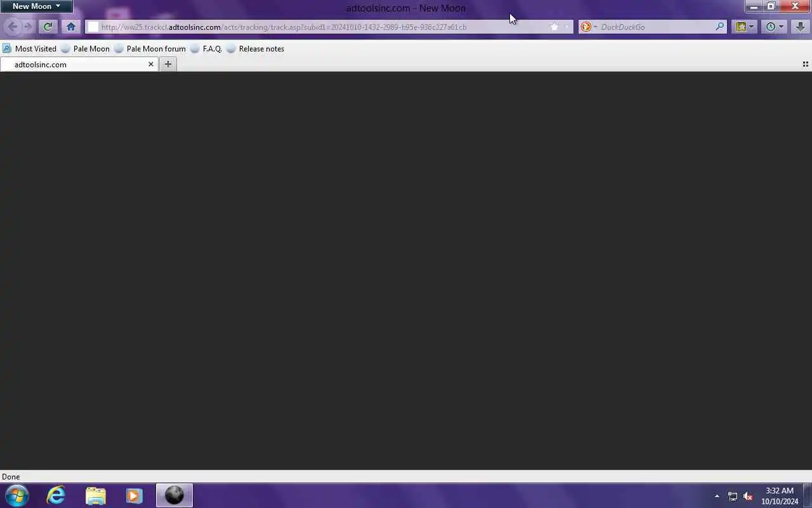Click the Done status bar text

11,476
